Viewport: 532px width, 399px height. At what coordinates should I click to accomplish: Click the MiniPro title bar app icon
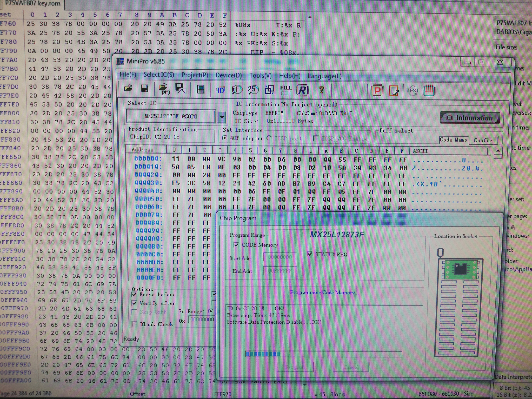pyautogui.click(x=120, y=61)
